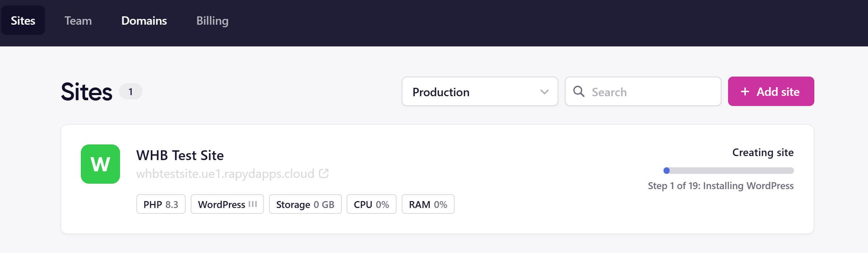Switch to the Team tab
868x253 pixels.
click(x=78, y=21)
